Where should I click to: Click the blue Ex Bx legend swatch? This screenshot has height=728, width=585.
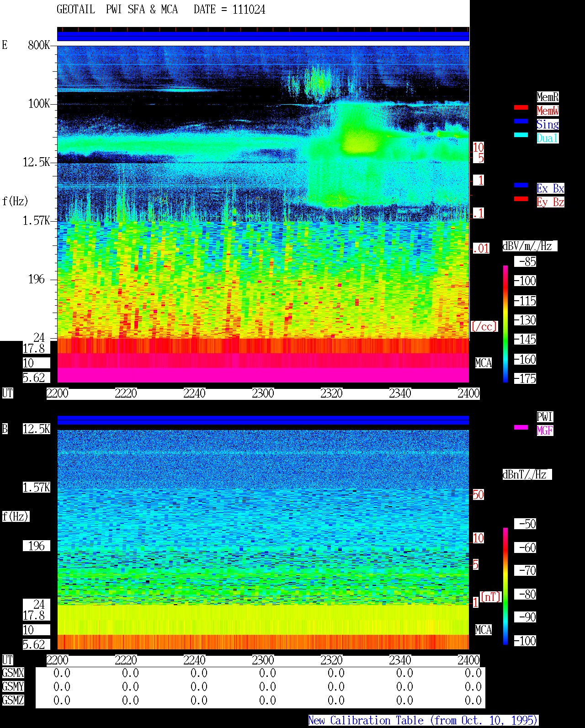tap(521, 186)
